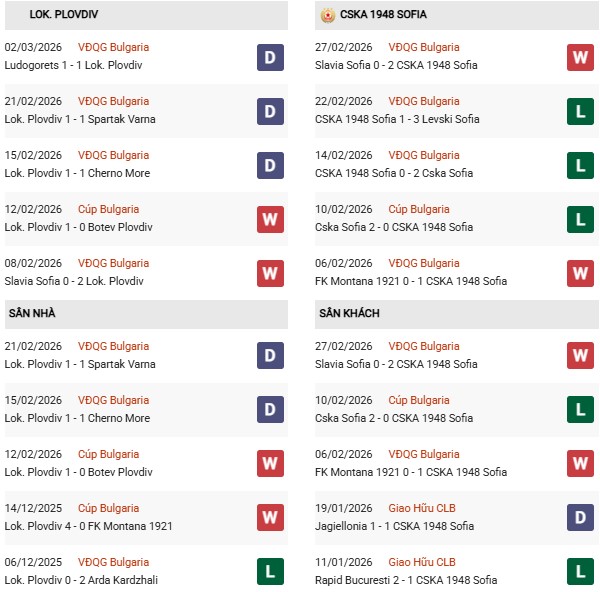Click the W badge beside 12/02/2026 Botev Plovdiv in form list
Screen dimensions: 600x592
pyautogui.click(x=270, y=219)
